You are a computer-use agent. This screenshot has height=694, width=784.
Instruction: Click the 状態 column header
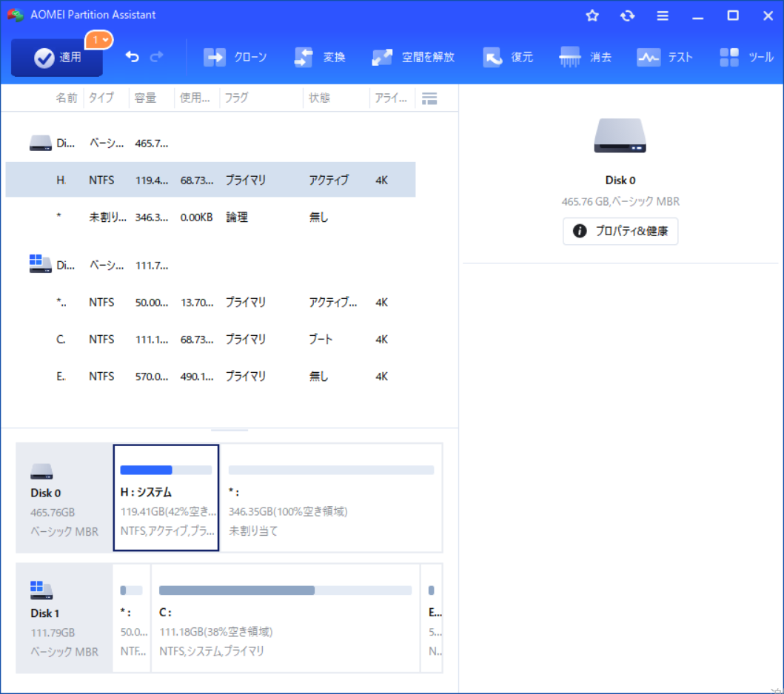(x=319, y=98)
